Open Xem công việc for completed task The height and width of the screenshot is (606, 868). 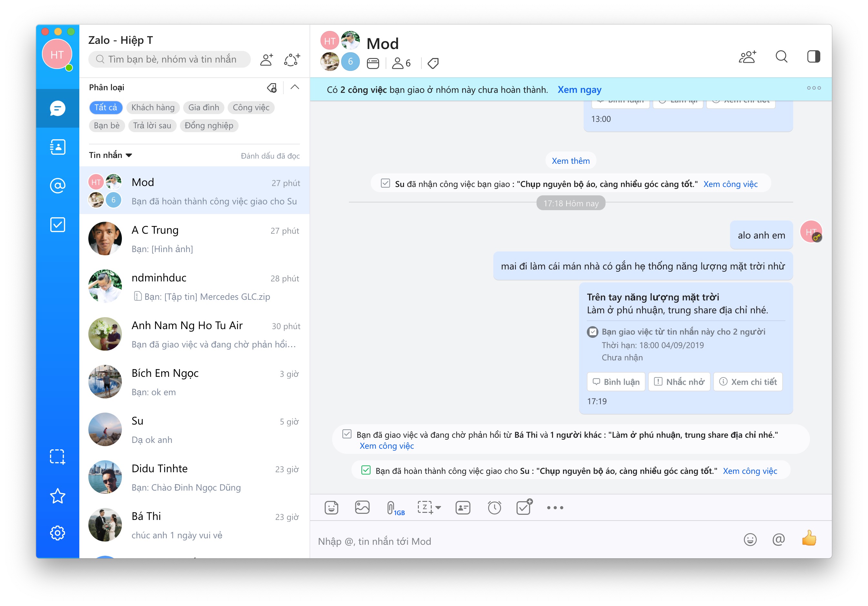coord(750,471)
